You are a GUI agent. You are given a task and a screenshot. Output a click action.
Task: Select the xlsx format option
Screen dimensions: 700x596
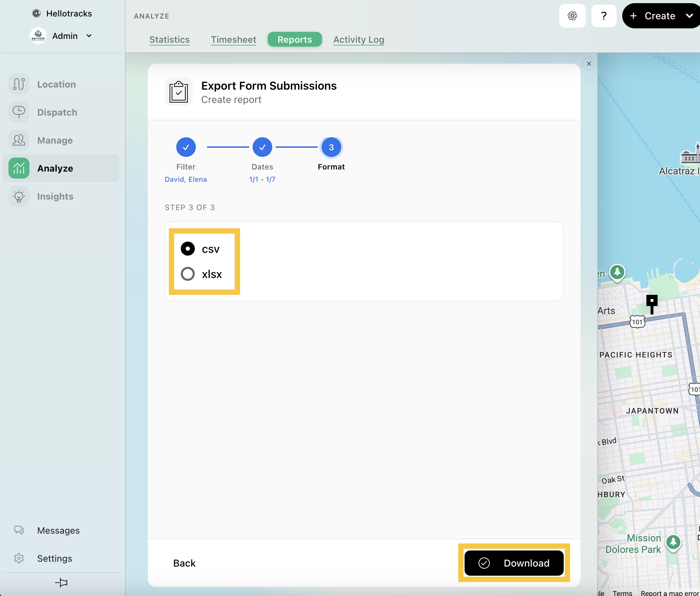188,274
